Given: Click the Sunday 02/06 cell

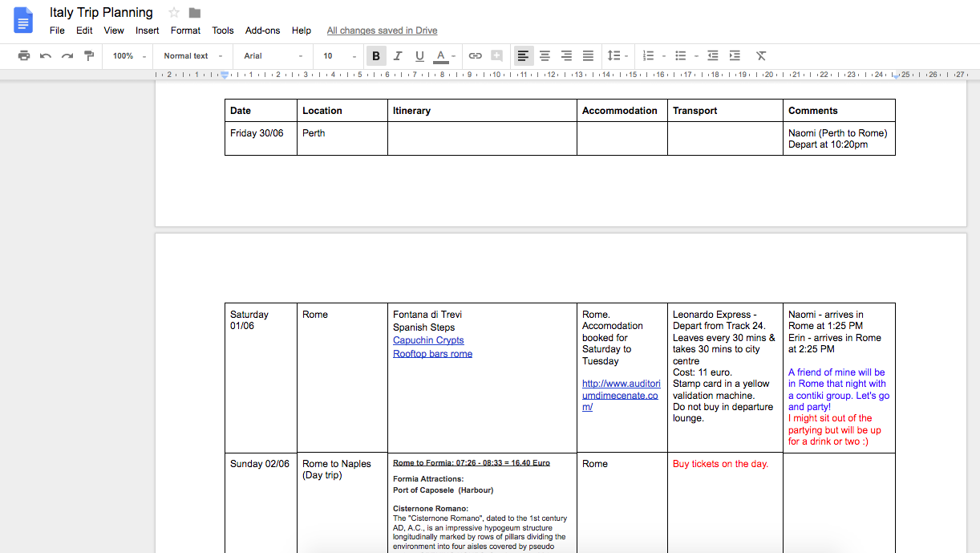Looking at the screenshot, I should [x=261, y=502].
